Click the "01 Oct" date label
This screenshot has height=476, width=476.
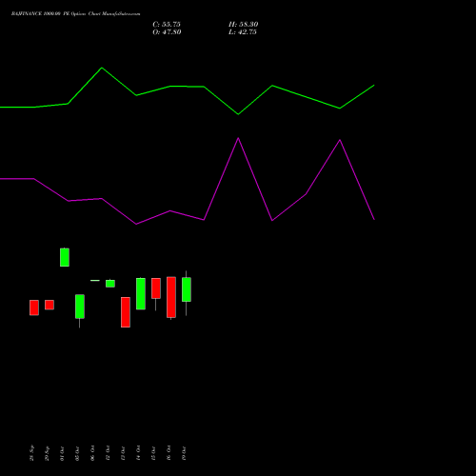click(x=62, y=454)
